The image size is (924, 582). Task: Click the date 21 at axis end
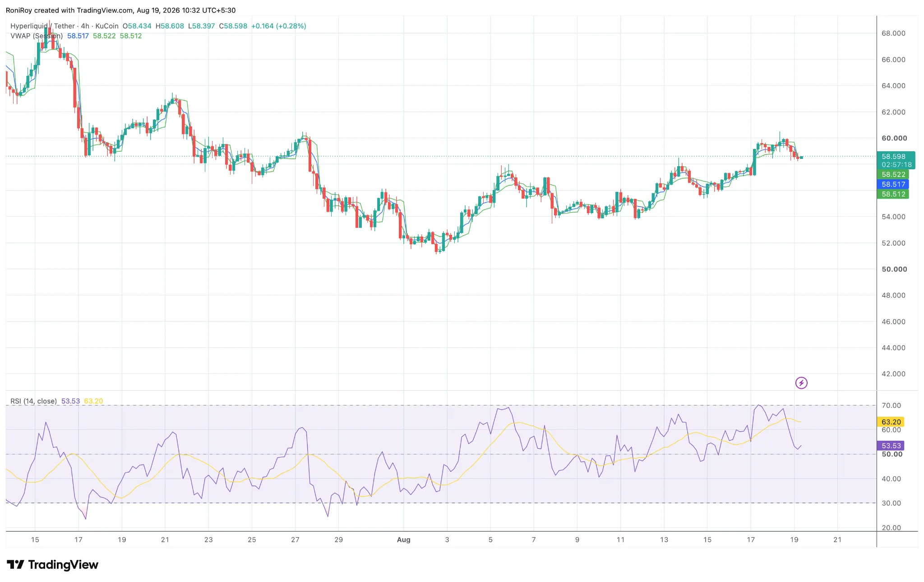[x=837, y=540]
